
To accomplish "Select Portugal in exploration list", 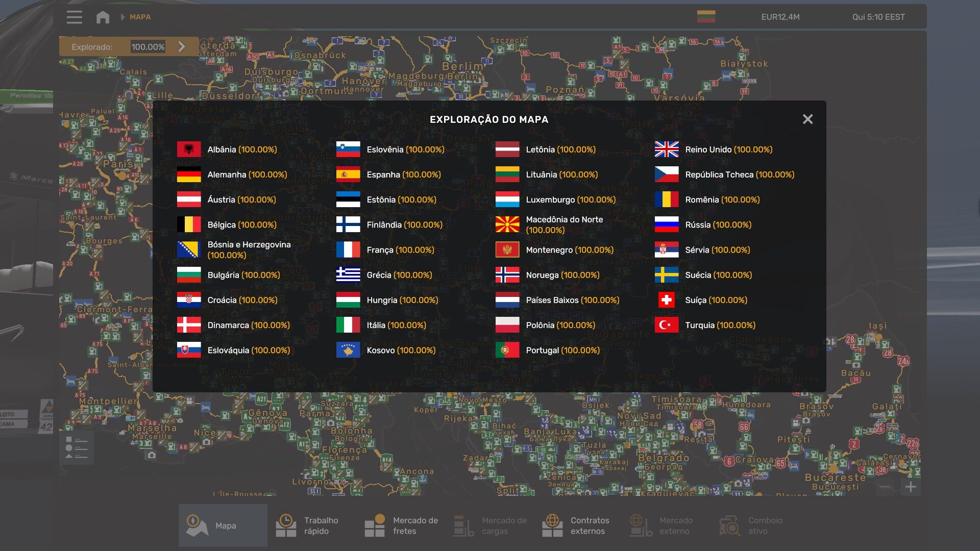I will click(542, 350).
